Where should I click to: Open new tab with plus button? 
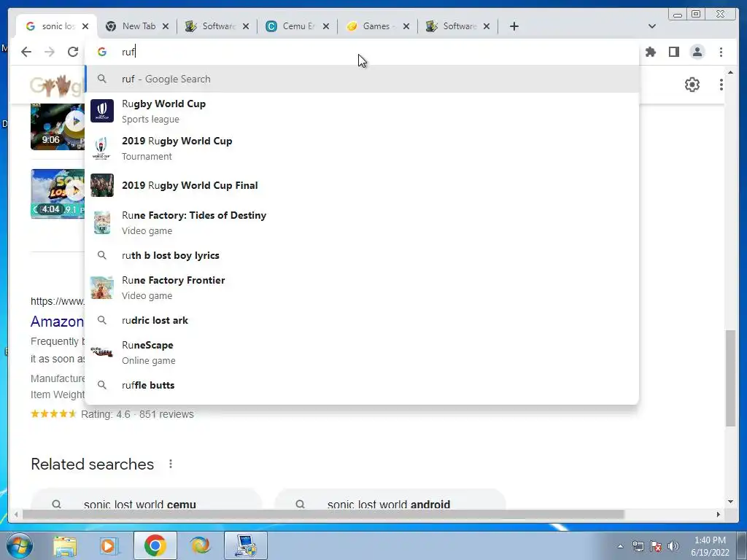coord(514,26)
